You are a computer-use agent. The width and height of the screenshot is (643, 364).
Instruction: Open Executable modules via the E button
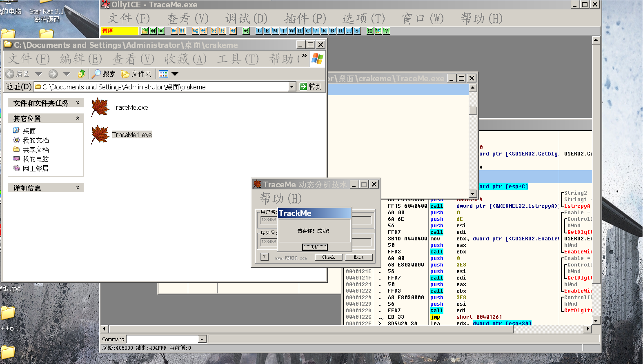[267, 31]
